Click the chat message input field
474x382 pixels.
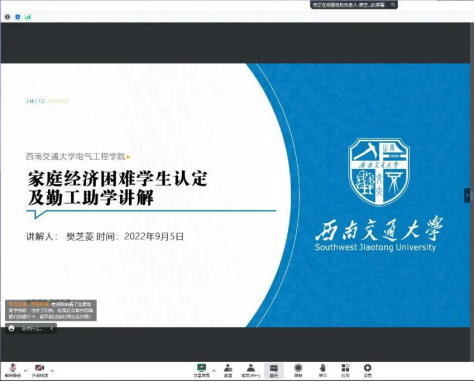tap(32, 329)
